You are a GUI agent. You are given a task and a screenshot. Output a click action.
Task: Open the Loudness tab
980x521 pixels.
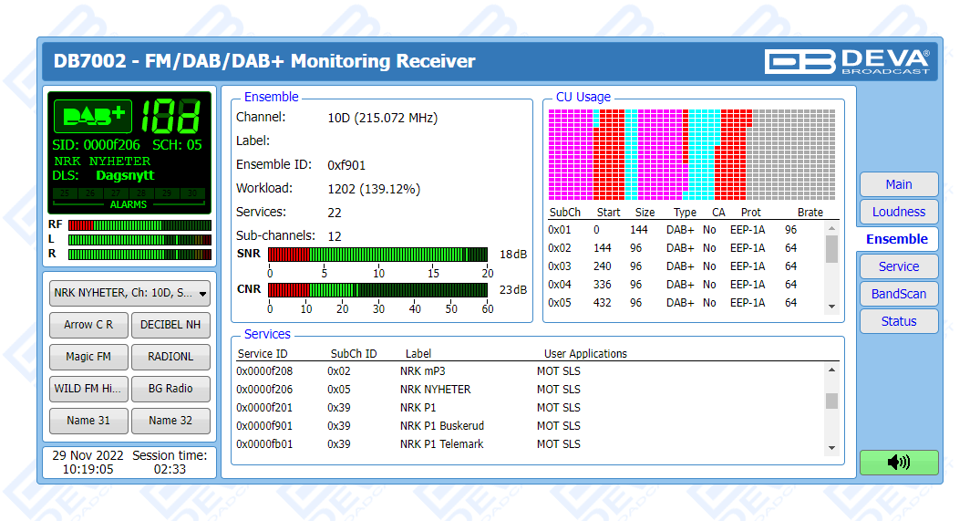[x=898, y=212]
